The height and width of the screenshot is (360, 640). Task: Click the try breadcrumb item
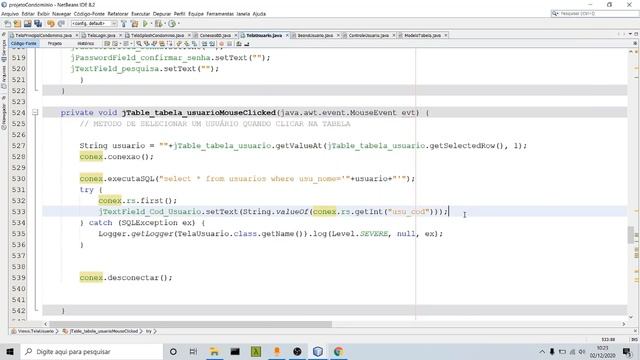149,331
